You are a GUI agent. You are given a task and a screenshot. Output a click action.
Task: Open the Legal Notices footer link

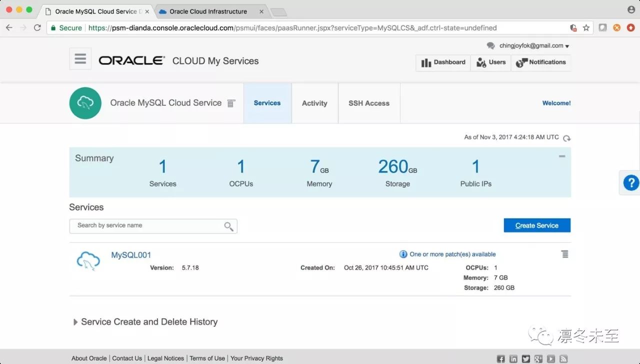point(166,359)
